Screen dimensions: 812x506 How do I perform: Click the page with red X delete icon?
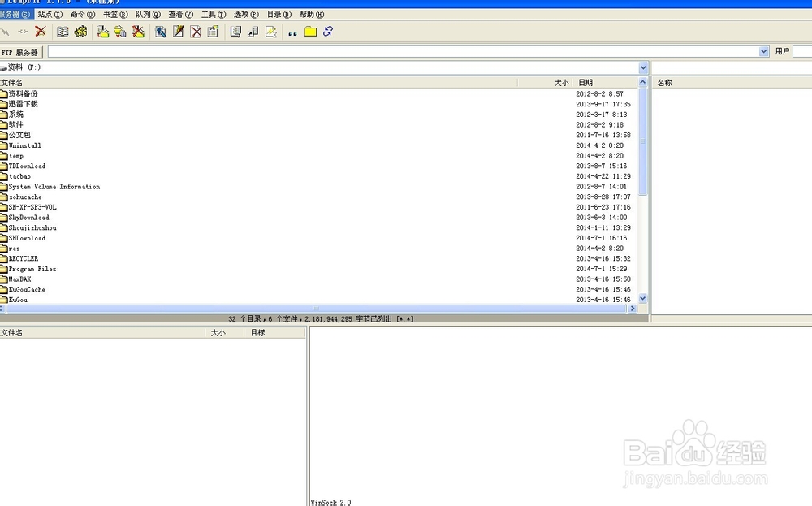pos(196,32)
